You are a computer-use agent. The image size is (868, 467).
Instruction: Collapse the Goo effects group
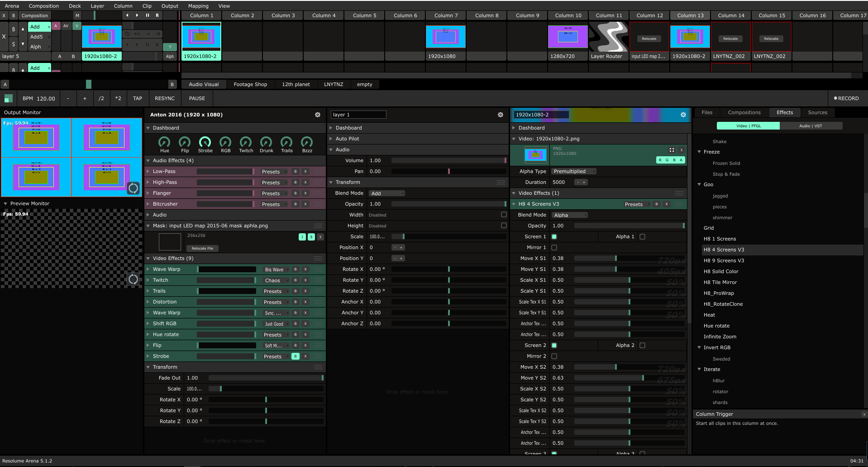pyautogui.click(x=700, y=185)
